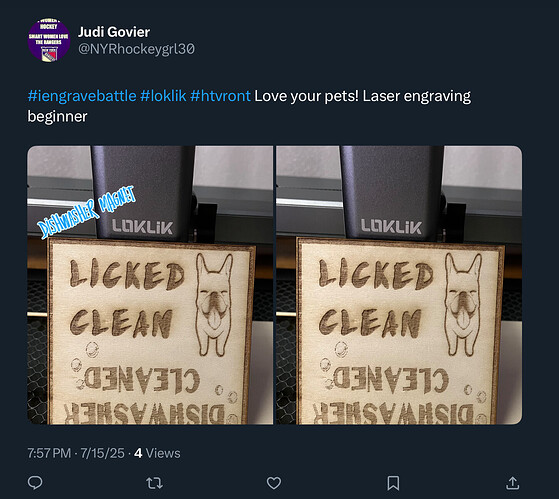View the 4 Views analytics count
This screenshot has height=499, width=559.
157,453
